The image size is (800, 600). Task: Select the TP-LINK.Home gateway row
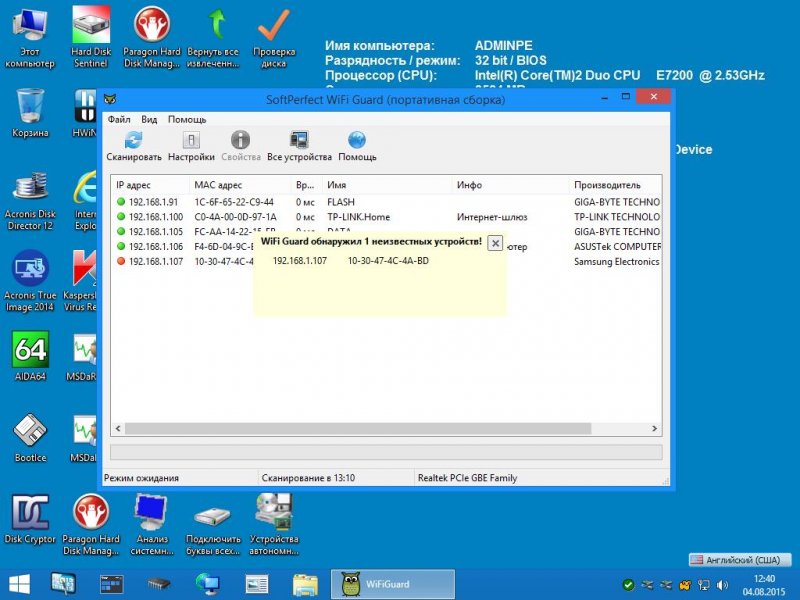coord(387,217)
